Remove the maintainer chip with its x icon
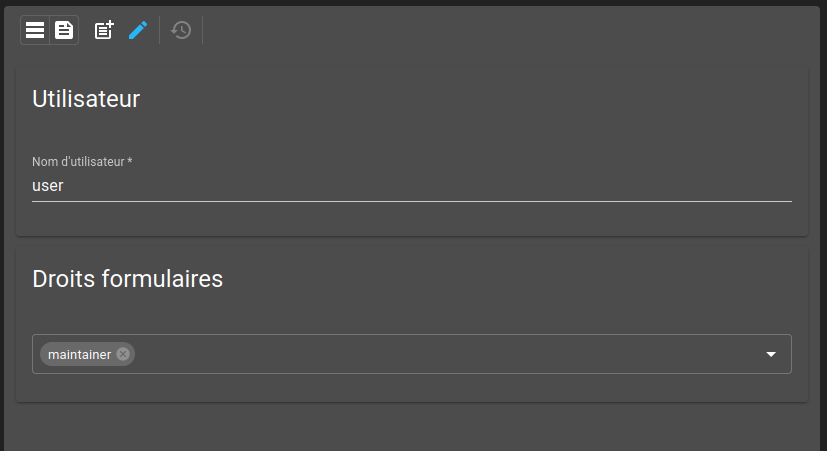Image resolution: width=827 pixels, height=451 pixels. click(123, 354)
